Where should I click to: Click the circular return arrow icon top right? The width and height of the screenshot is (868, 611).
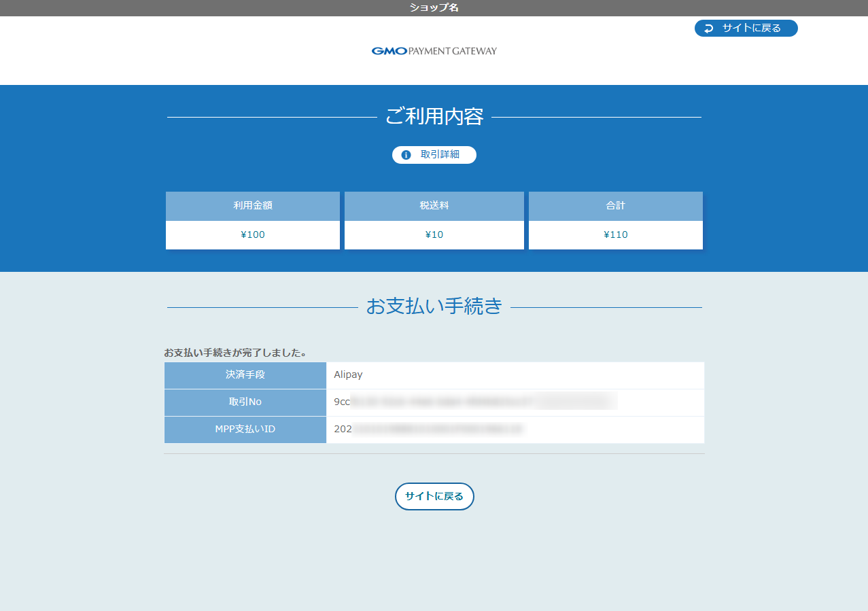click(x=708, y=28)
